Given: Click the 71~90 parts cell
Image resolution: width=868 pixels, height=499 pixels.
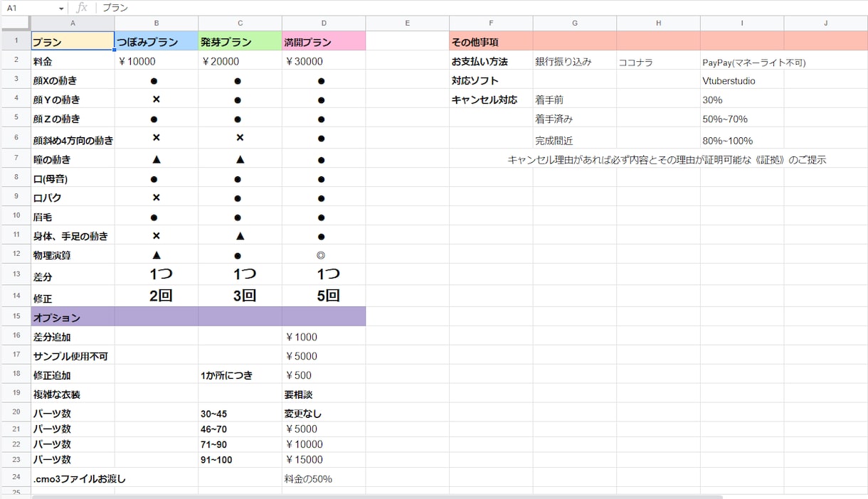Looking at the screenshot, I should point(240,445).
